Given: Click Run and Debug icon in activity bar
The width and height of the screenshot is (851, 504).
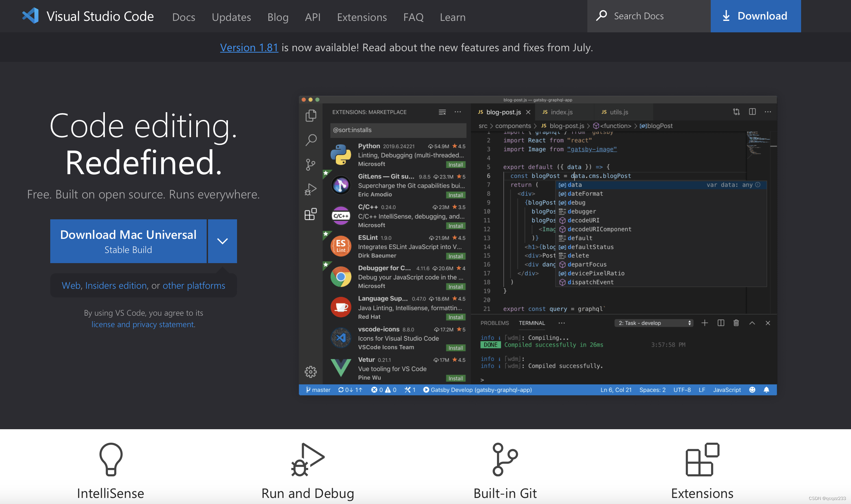Looking at the screenshot, I should (x=310, y=189).
